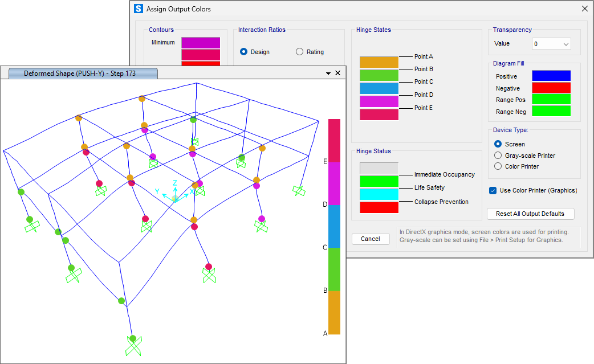Viewport: 594px width, 364px height.
Task: Pick the Point A hinge state color
Action: 379,62
